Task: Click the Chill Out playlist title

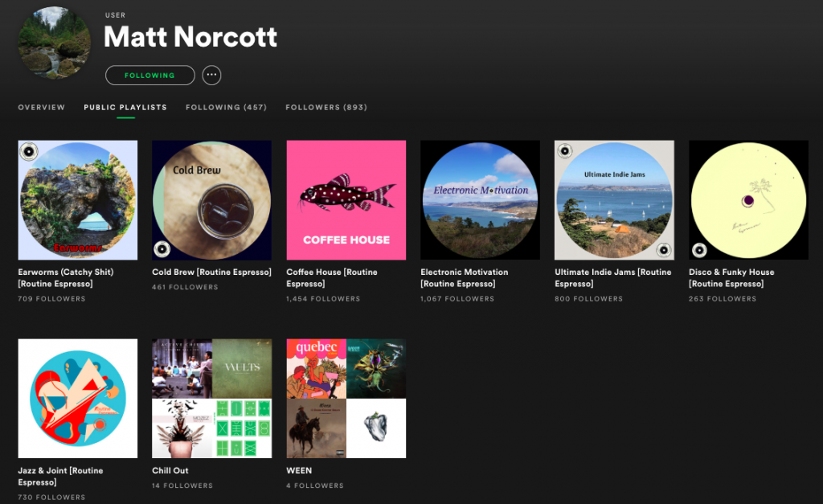Action: (170, 470)
